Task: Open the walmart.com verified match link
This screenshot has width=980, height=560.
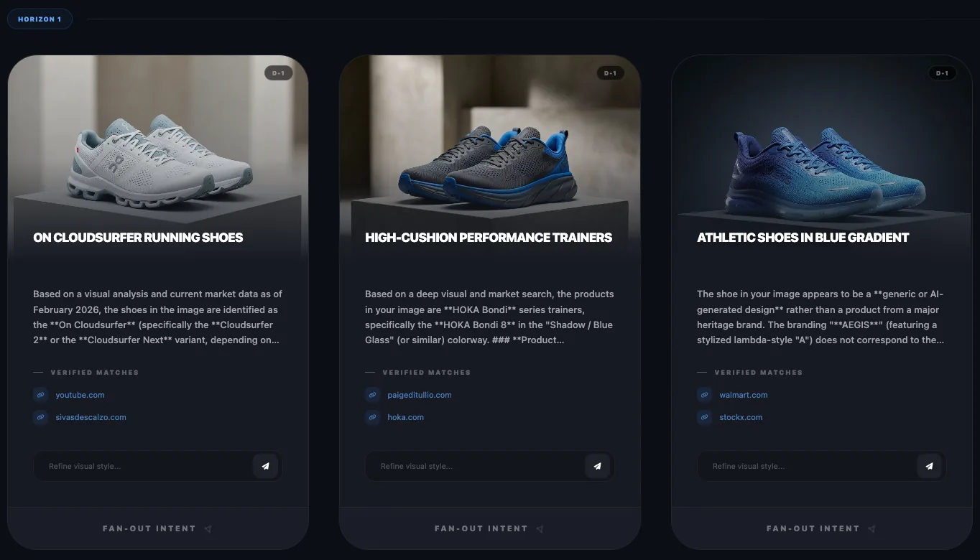Action: coord(743,395)
